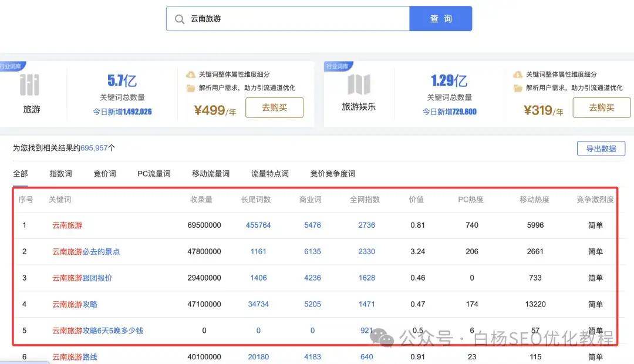Click indexed count 69500000
The image size is (634, 364).
[204, 225]
